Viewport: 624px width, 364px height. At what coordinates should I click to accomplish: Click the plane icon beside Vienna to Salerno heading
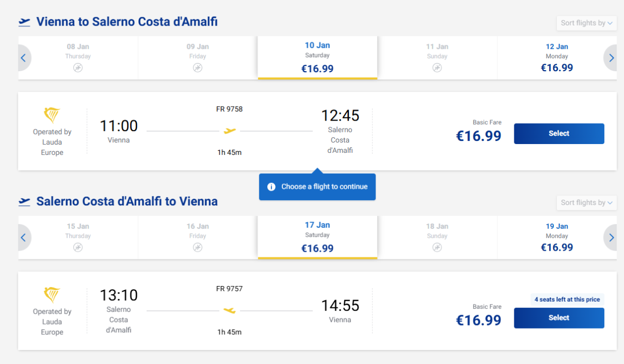(24, 22)
